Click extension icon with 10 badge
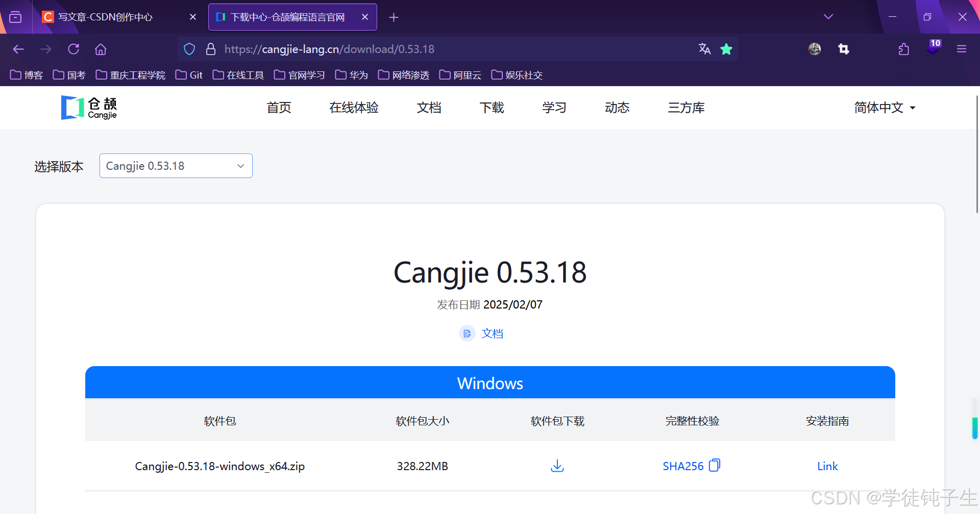Screen dimensions: 980x514 [x=933, y=47]
